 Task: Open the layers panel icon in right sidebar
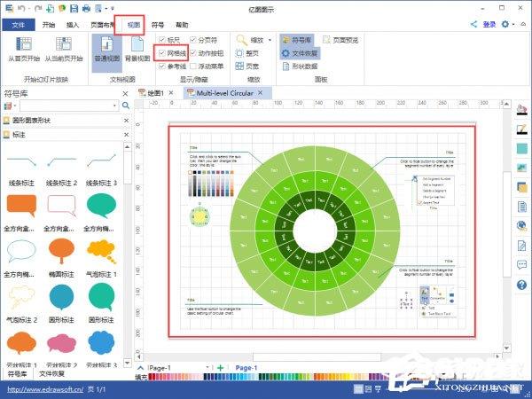tap(522, 187)
